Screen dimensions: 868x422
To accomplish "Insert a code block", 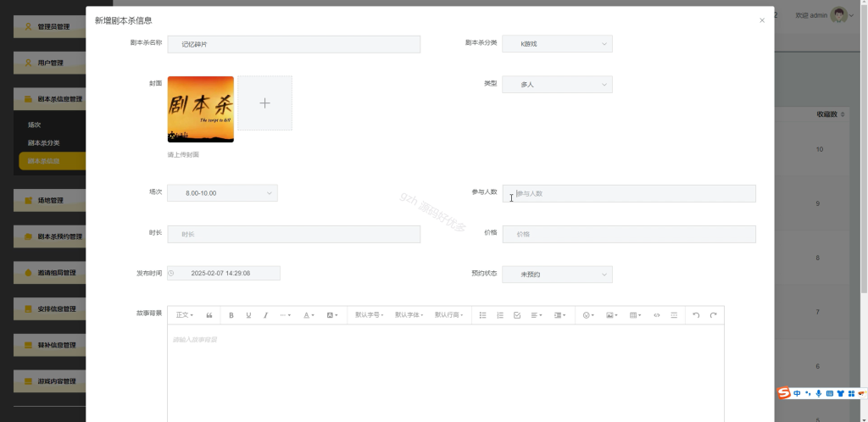I will (657, 315).
